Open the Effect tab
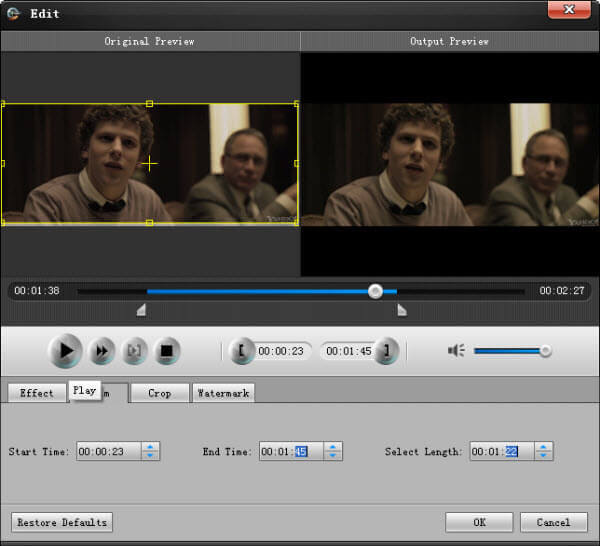Image resolution: width=600 pixels, height=546 pixels. [x=37, y=393]
